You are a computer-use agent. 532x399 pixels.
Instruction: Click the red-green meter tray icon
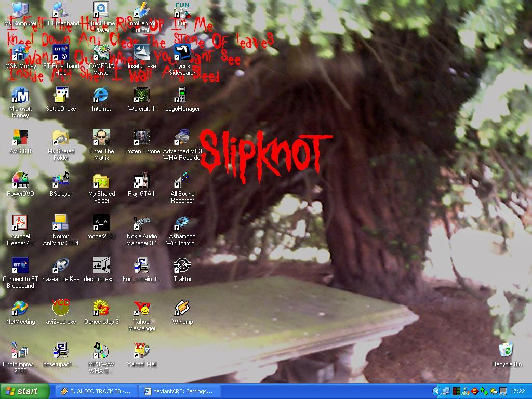(456, 392)
